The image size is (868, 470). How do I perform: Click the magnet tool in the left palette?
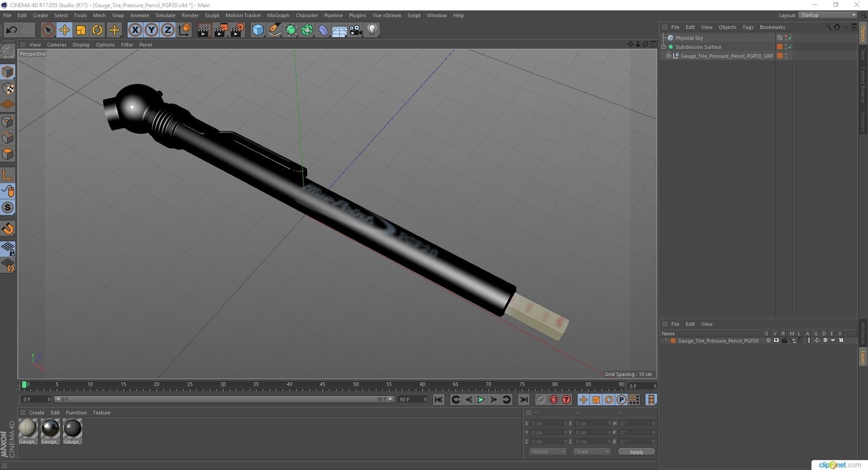click(x=8, y=229)
